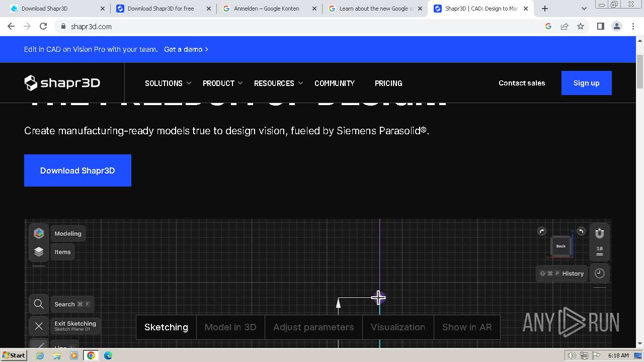Open Microsoft Edge from the taskbar
Viewport: 644px width, 362px height.
pyautogui.click(x=108, y=355)
